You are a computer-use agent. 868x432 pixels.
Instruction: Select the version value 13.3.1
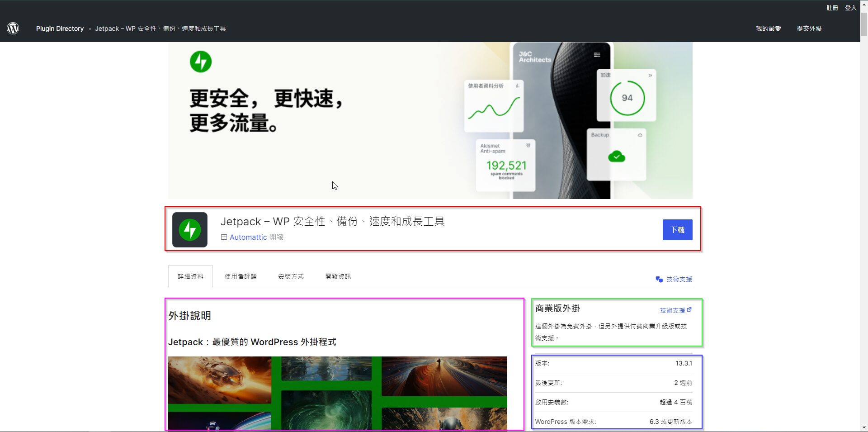pyautogui.click(x=684, y=363)
